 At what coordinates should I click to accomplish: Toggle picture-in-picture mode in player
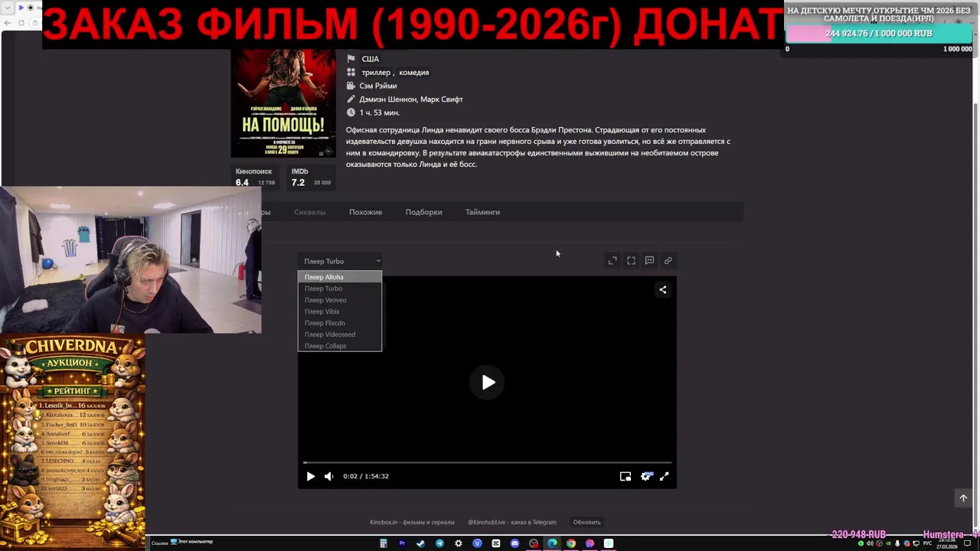click(x=626, y=476)
